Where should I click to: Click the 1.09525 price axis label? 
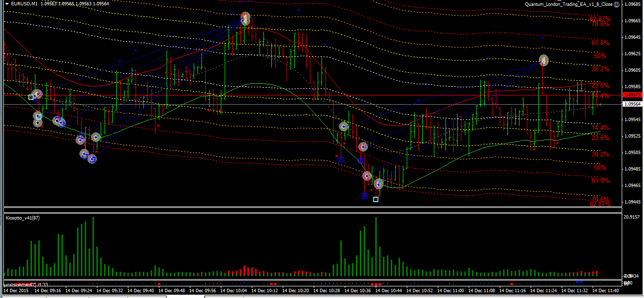633,136
